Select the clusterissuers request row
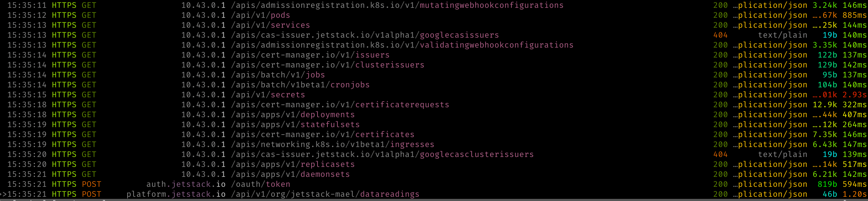The image size is (868, 201). pos(434,65)
